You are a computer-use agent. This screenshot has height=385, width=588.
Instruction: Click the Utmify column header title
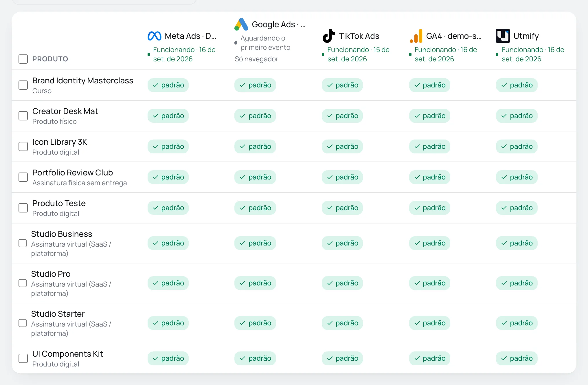pos(526,36)
